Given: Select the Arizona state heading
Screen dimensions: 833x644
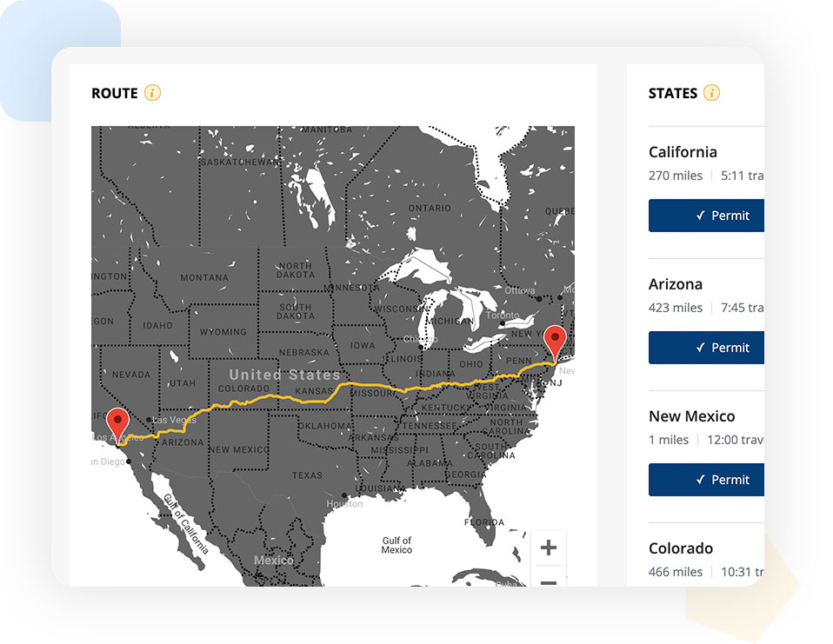Looking at the screenshot, I should pos(676,284).
